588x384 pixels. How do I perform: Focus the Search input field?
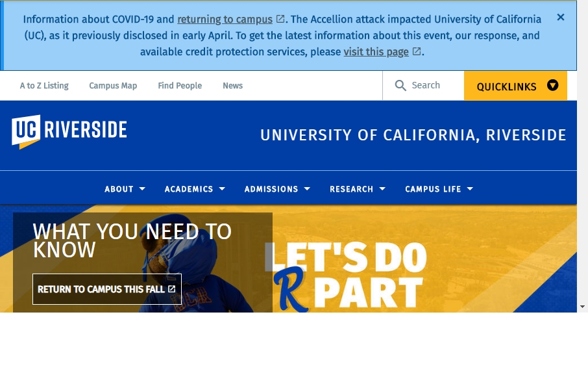point(426,86)
